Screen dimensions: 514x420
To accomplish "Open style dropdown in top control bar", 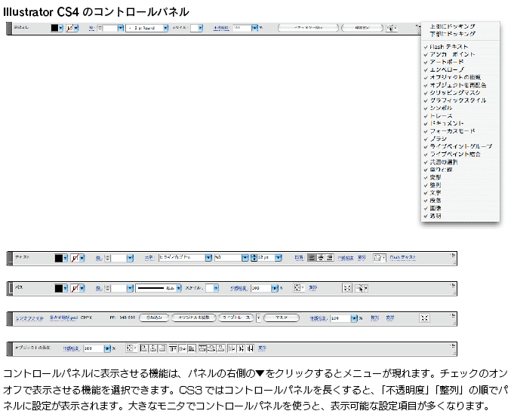I will click(x=200, y=28).
